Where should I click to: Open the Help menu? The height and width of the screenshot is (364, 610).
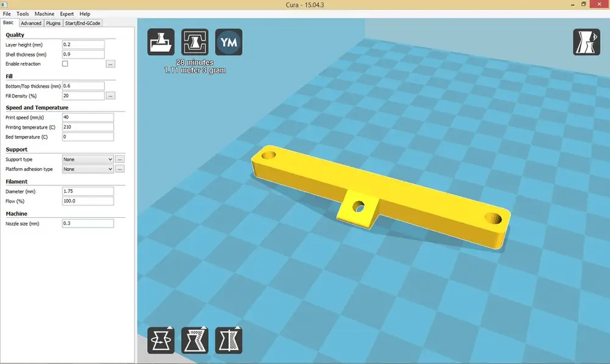point(85,13)
